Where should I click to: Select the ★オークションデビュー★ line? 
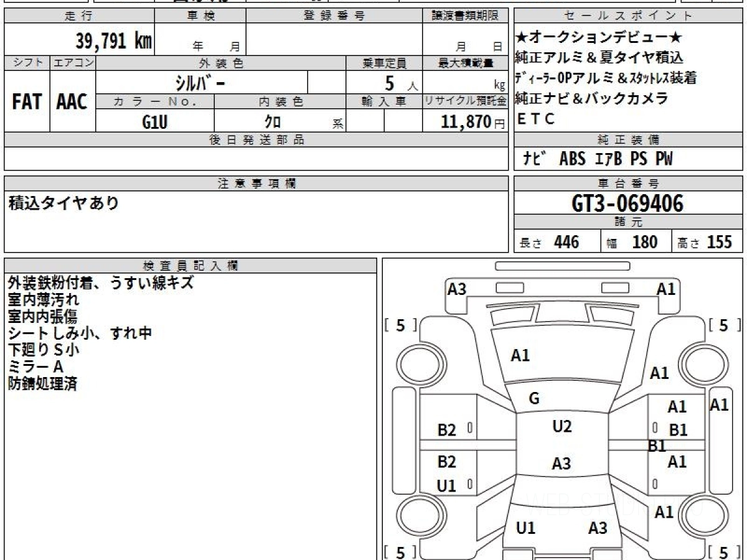point(599,37)
